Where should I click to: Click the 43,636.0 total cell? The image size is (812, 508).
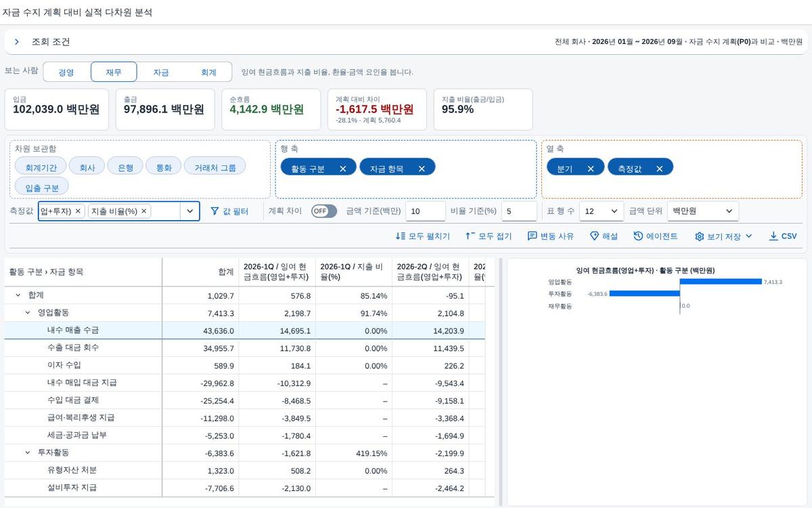coord(200,331)
